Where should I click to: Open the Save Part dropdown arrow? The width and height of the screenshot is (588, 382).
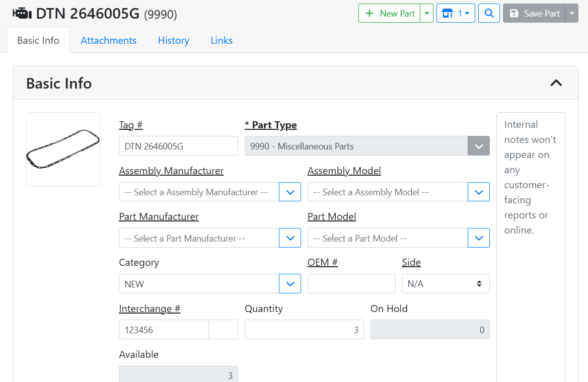point(572,14)
